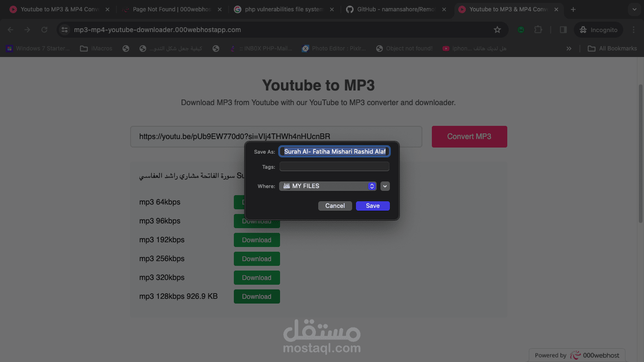Open Chrome's three-dot menu
Screen dimensions: 644x362
point(634,30)
